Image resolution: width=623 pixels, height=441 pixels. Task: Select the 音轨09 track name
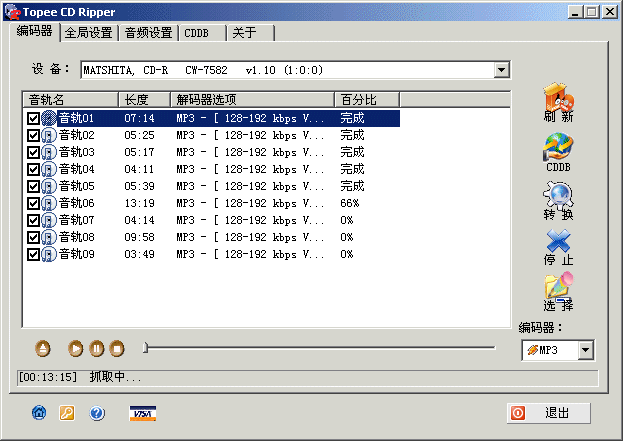[x=77, y=254]
